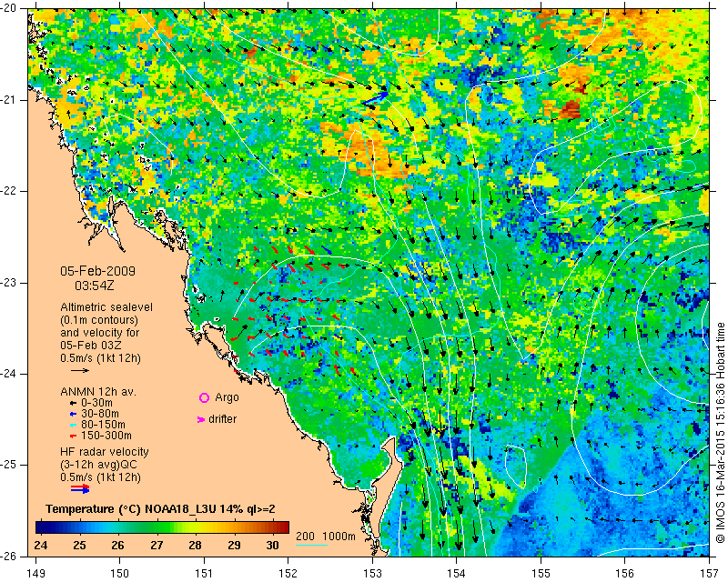
Task: Click the 'Argo' legend label
Action: coord(227,397)
